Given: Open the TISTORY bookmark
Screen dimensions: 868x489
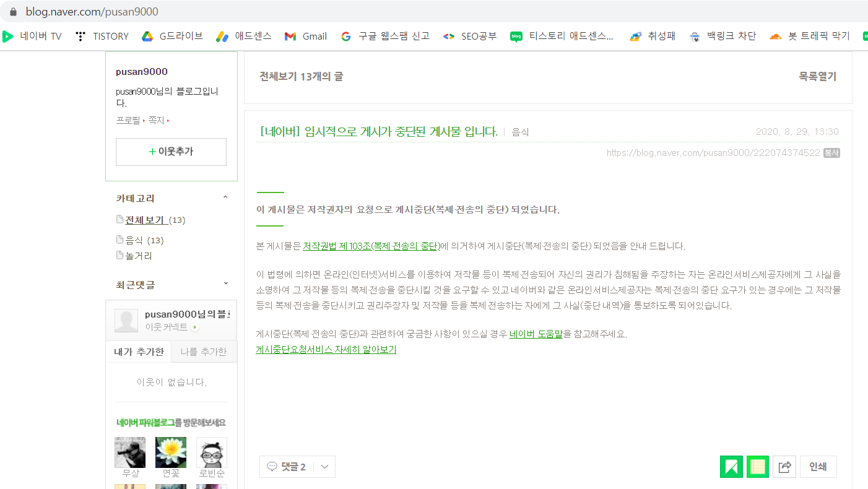Looking at the screenshot, I should click(x=102, y=36).
